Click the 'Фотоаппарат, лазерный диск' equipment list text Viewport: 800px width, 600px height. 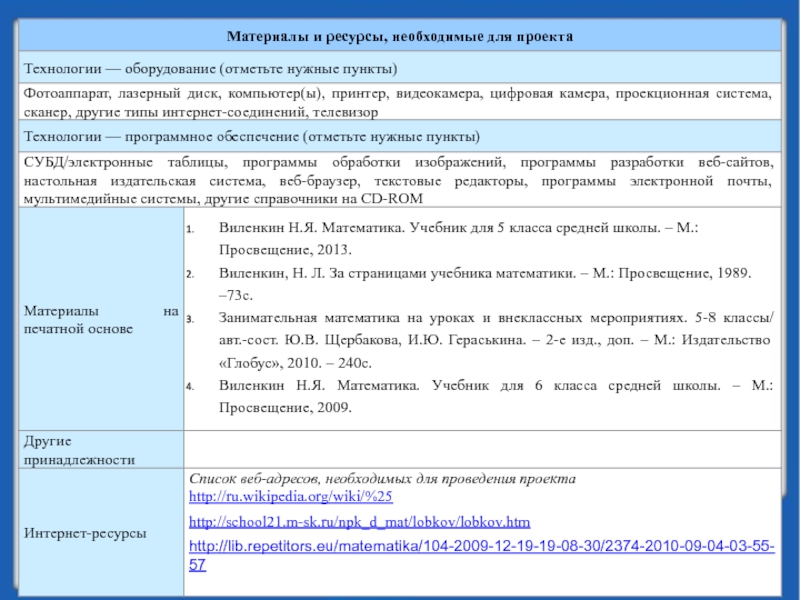397,103
